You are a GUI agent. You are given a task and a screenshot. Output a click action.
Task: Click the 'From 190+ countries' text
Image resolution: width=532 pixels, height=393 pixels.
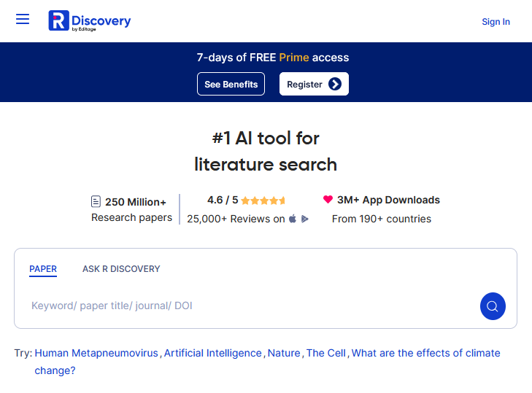pos(382,219)
